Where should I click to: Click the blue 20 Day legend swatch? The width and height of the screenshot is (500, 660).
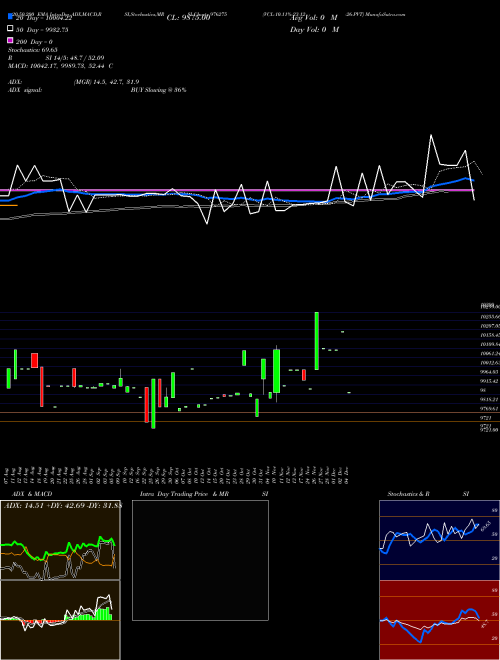tap(10, 17)
